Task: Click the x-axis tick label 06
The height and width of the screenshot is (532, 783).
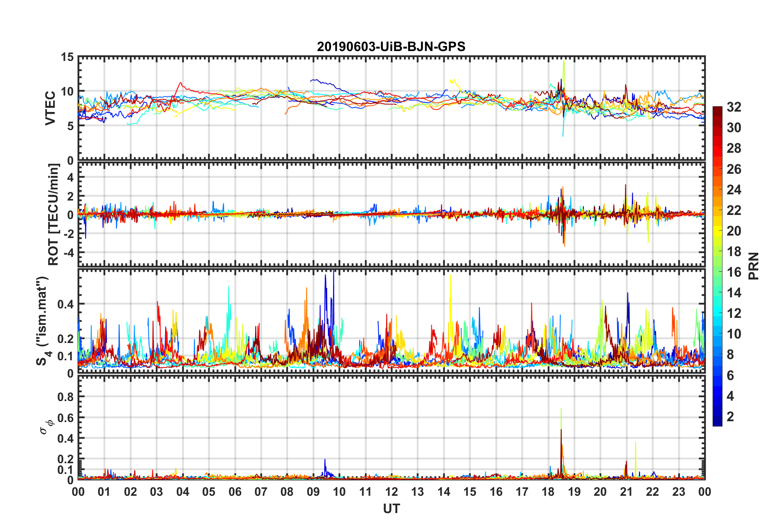Action: [x=235, y=492]
